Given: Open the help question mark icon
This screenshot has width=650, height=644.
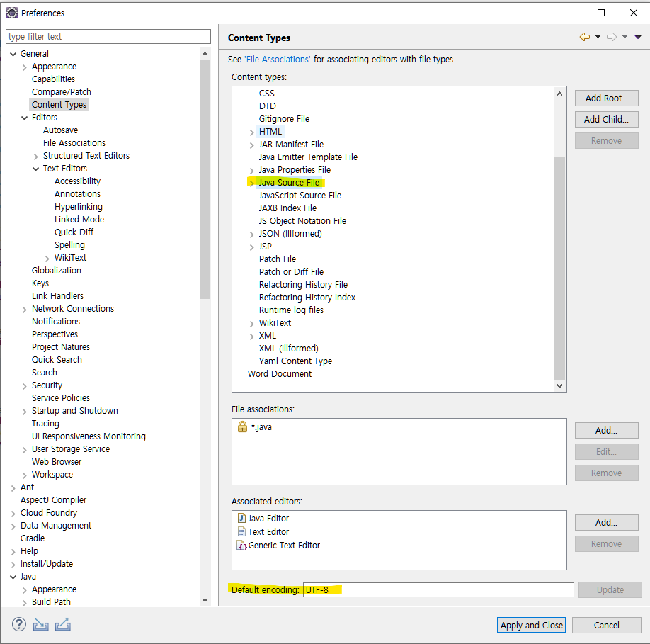Looking at the screenshot, I should pos(19,624).
